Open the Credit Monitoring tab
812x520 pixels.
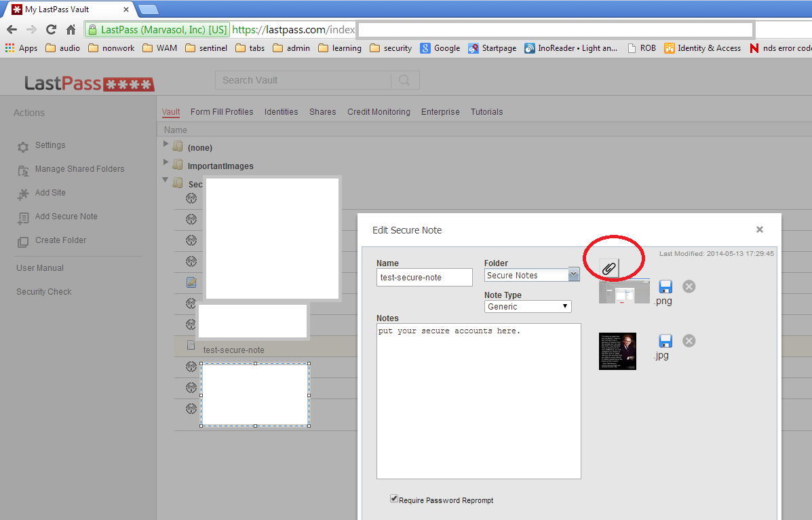coord(379,112)
